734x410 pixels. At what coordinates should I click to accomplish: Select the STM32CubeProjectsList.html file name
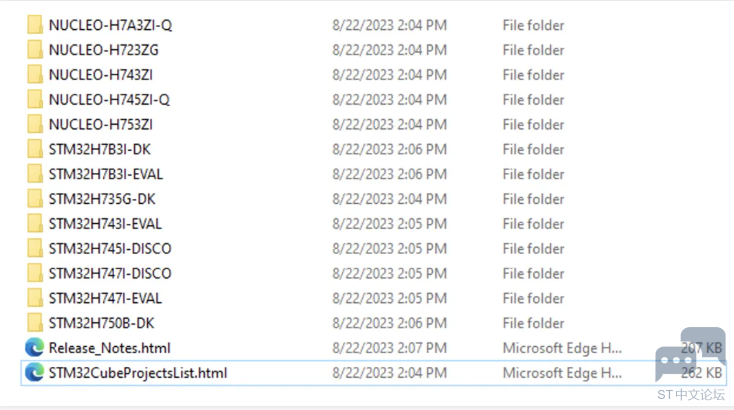[x=138, y=373]
